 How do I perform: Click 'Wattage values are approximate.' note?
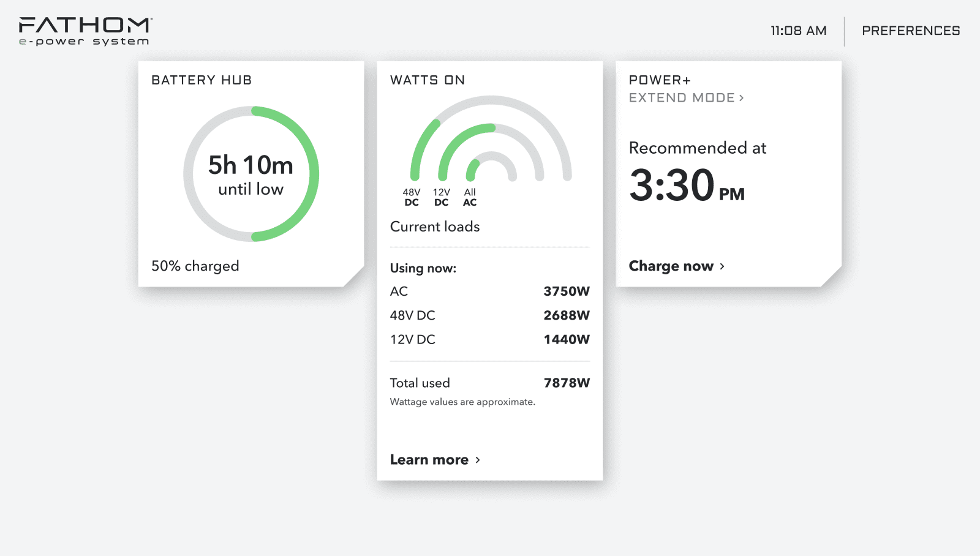pyautogui.click(x=462, y=402)
